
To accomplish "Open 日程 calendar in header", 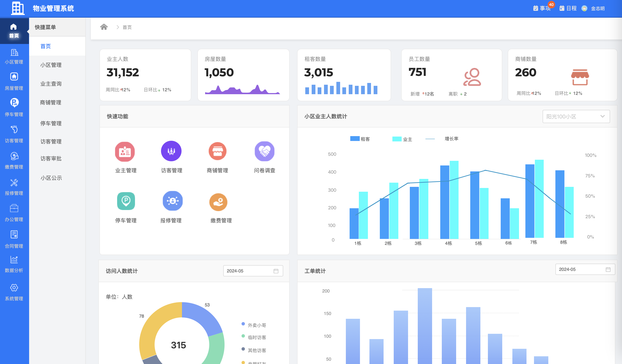I will (568, 8).
